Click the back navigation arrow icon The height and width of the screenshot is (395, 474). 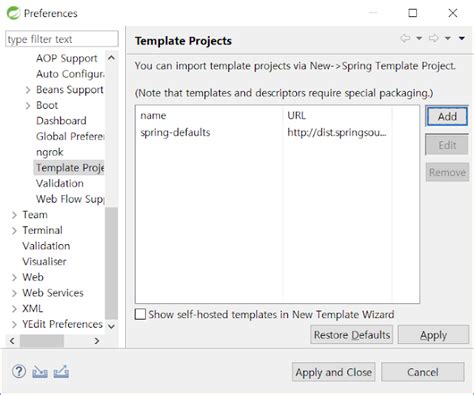click(x=405, y=38)
